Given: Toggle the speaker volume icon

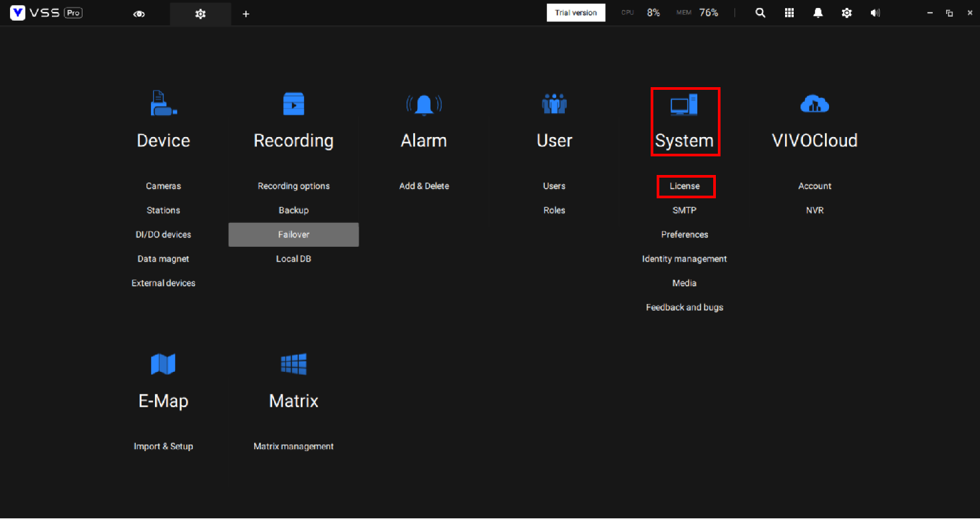Looking at the screenshot, I should pyautogui.click(x=876, y=13).
